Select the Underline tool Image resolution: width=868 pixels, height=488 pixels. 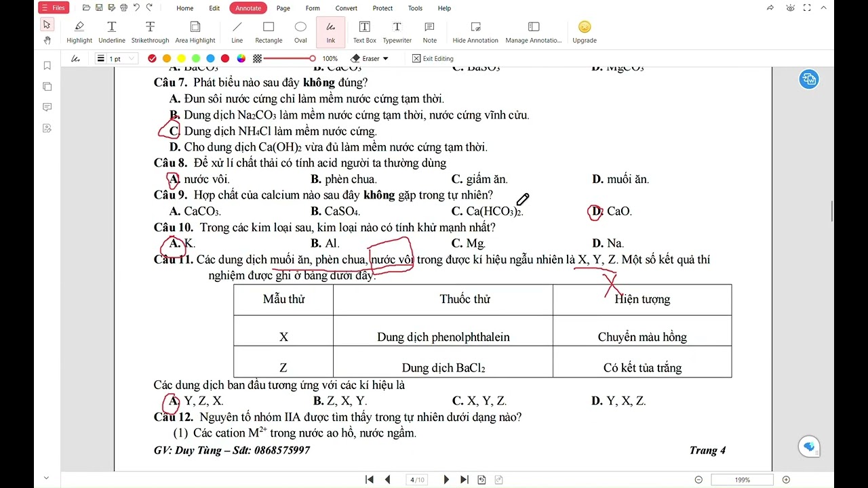point(112,32)
